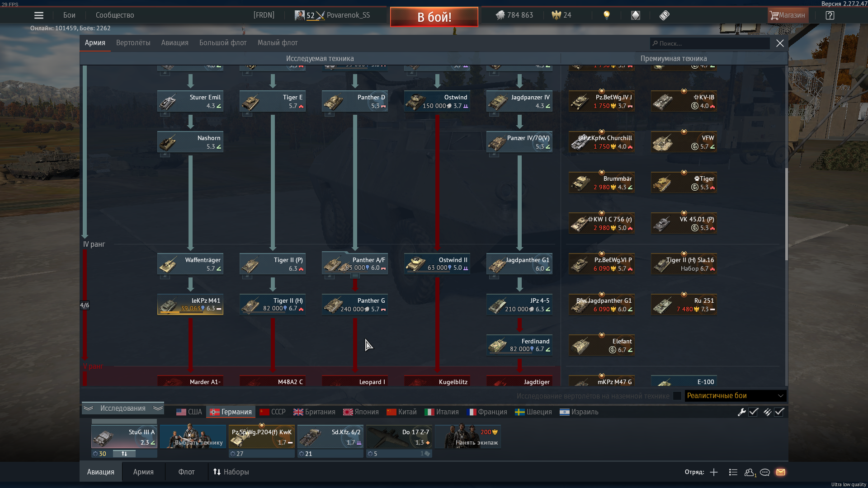
Task: Click the Golden Eagles balance 24
Action: coord(561,15)
